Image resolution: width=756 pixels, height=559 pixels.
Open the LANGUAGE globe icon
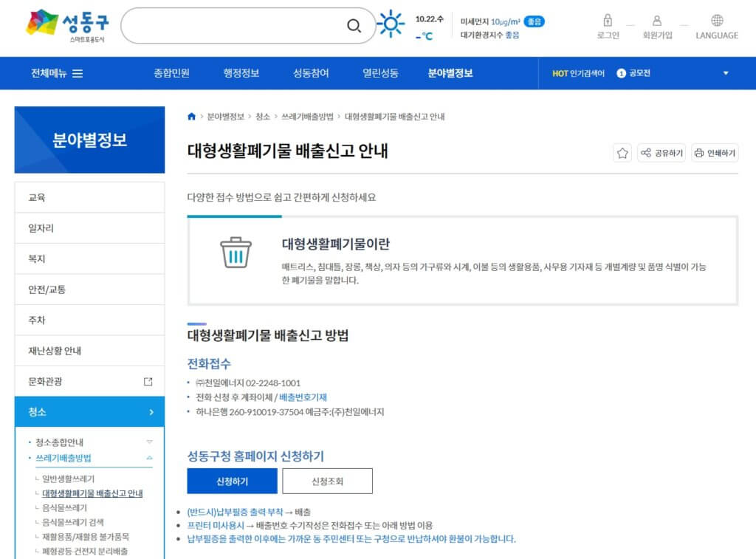716,21
